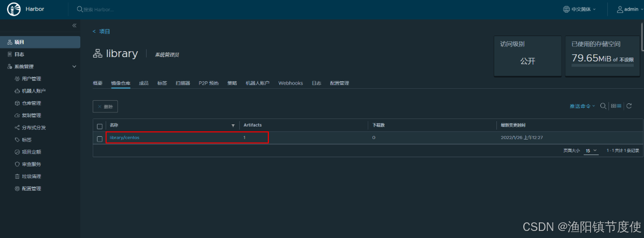The image size is (644, 238).
Task: Click the name column filter icon
Action: [233, 125]
